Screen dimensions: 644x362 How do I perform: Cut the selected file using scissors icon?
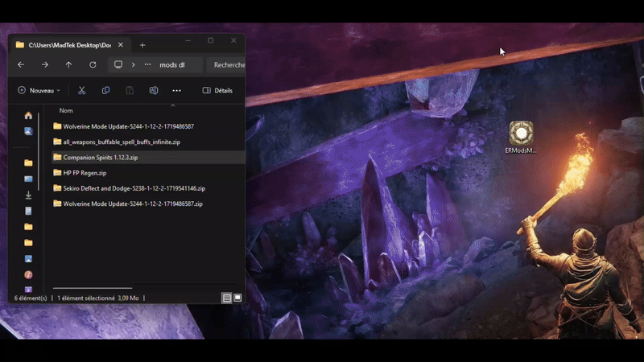82,90
